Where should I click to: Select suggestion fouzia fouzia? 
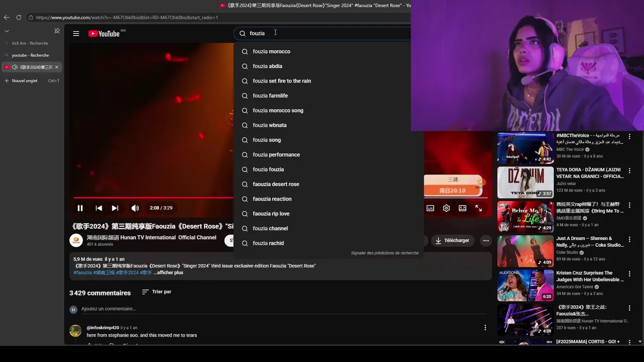pos(329,169)
